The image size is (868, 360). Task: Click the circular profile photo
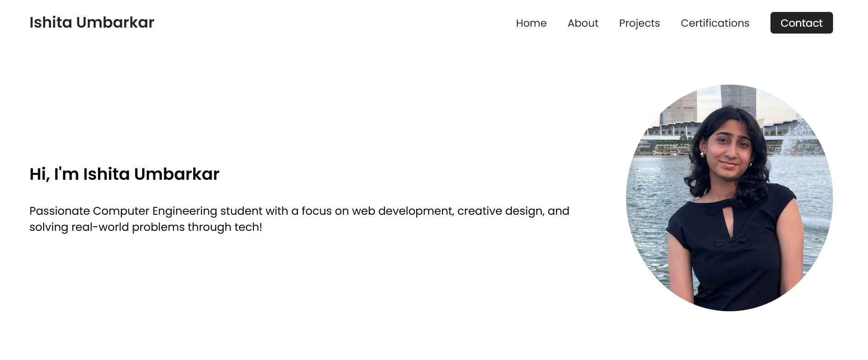click(729, 198)
